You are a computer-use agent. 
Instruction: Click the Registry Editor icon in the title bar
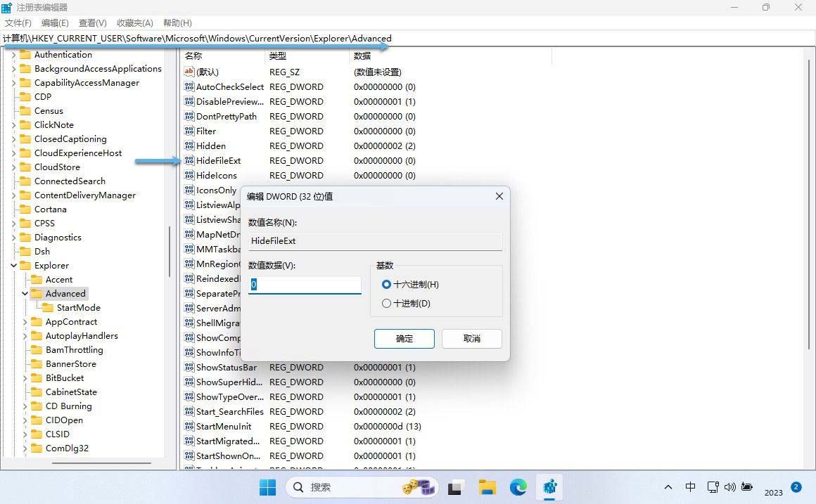[8, 7]
